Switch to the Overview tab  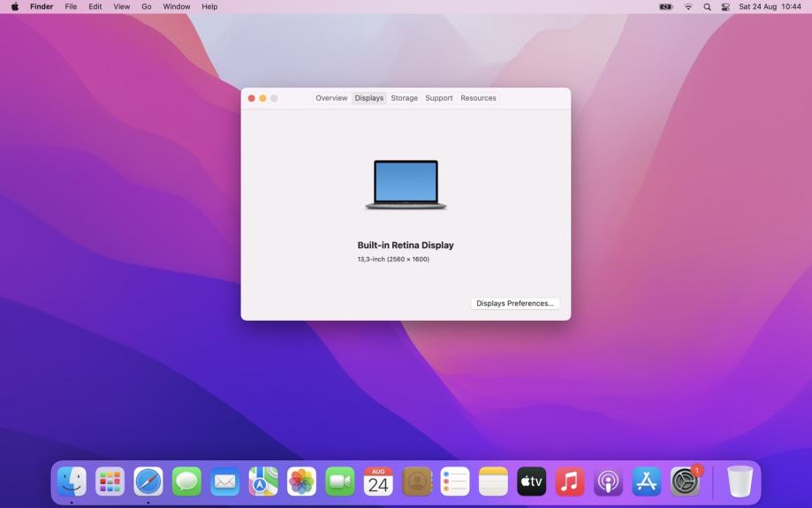coord(331,98)
